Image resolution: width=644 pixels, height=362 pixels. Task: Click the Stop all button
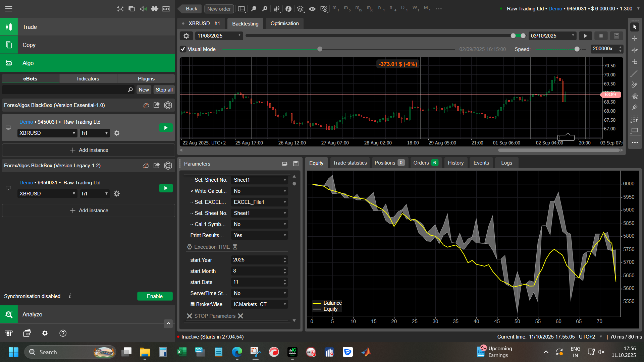(164, 90)
